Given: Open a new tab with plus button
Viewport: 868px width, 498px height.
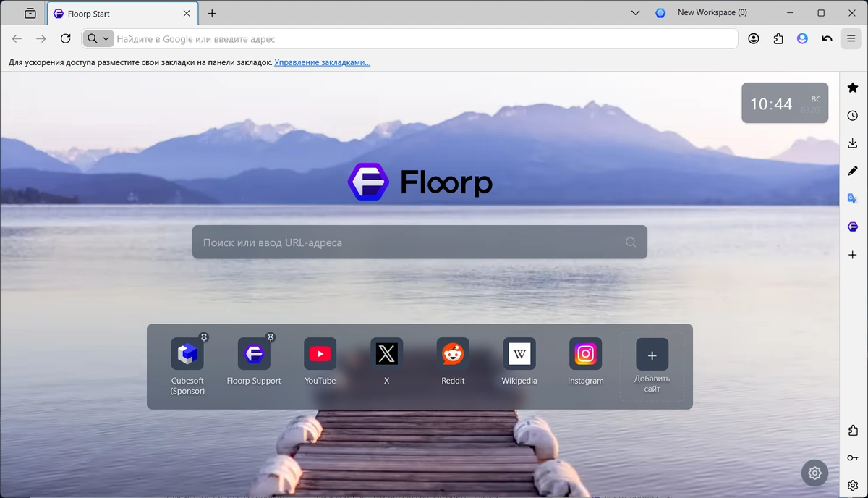Looking at the screenshot, I should tap(212, 13).
